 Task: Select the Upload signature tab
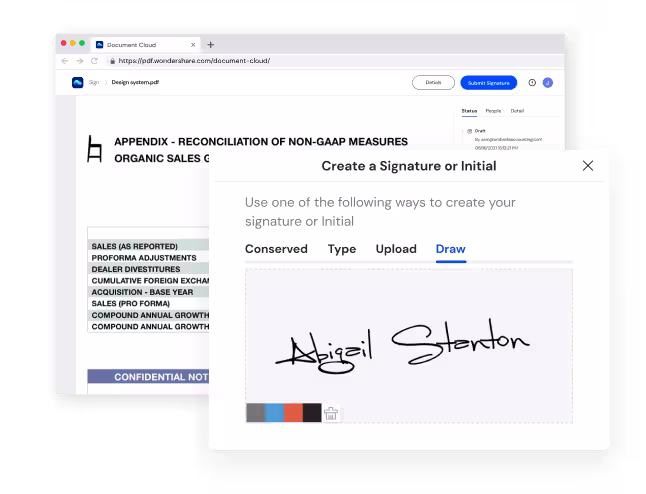[x=396, y=249]
